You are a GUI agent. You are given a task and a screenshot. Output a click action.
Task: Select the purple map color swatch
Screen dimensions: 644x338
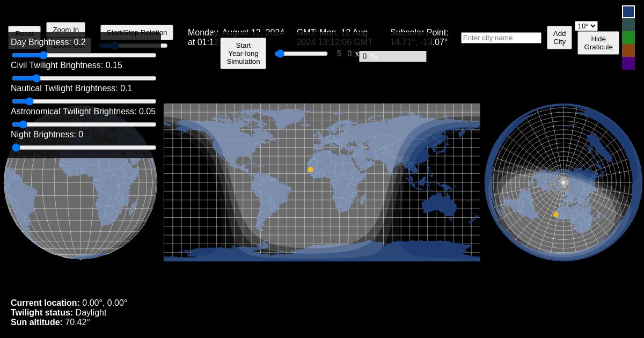pos(628,63)
